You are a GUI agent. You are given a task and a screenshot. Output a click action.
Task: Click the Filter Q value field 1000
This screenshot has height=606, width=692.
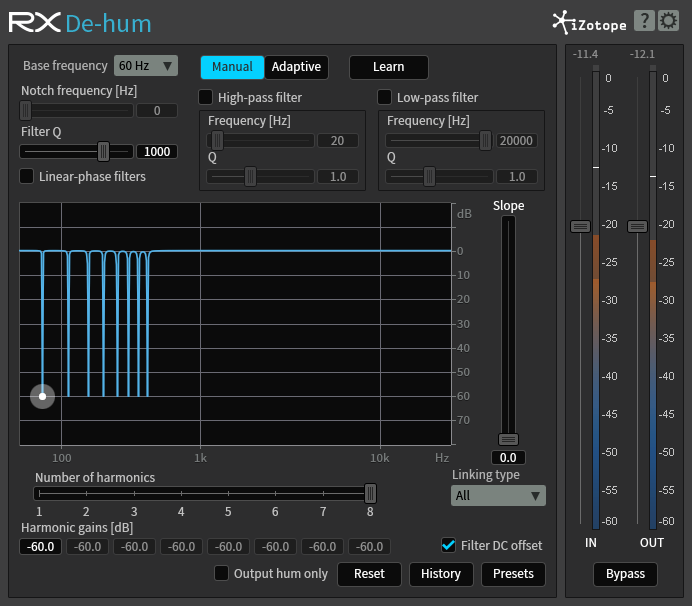(157, 151)
